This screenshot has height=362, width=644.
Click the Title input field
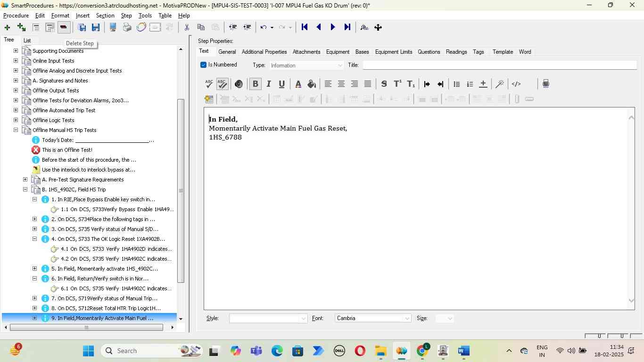point(499,65)
